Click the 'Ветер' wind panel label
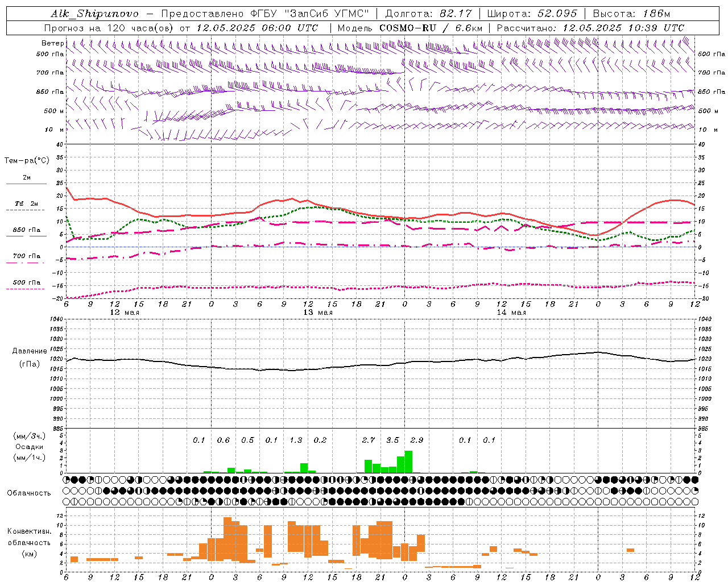 tap(52, 43)
